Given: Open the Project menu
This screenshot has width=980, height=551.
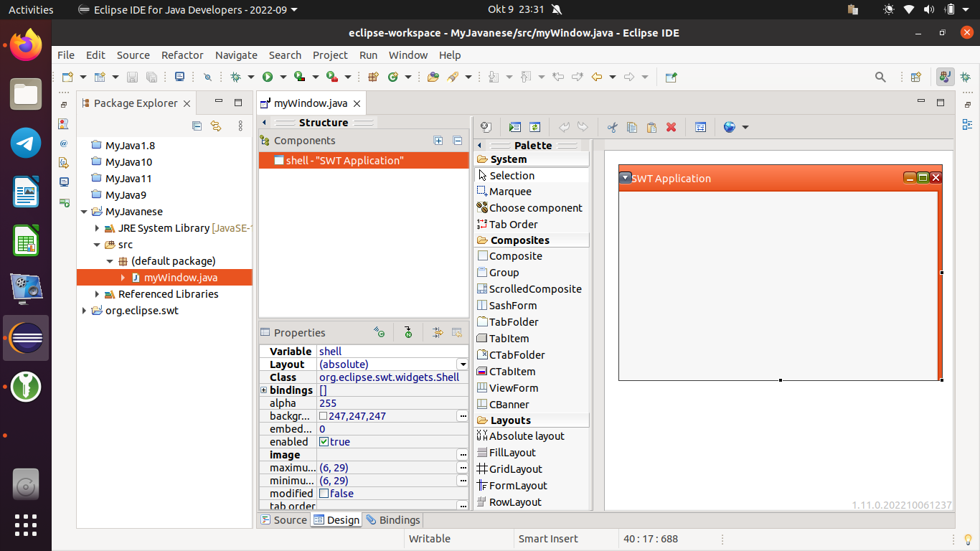Looking at the screenshot, I should pos(330,55).
